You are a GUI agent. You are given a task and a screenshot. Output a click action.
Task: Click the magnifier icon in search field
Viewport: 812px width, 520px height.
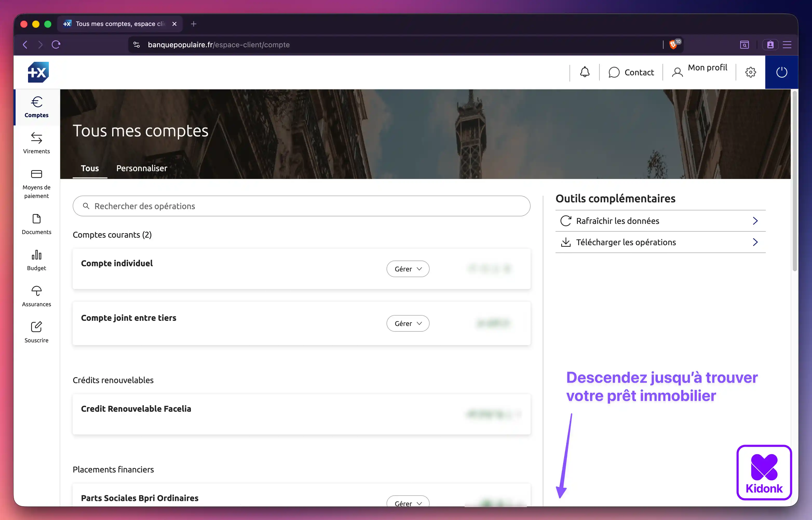coord(86,206)
